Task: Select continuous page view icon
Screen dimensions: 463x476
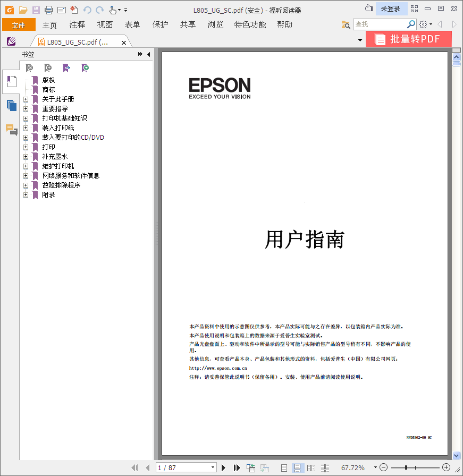Action: click(x=297, y=468)
